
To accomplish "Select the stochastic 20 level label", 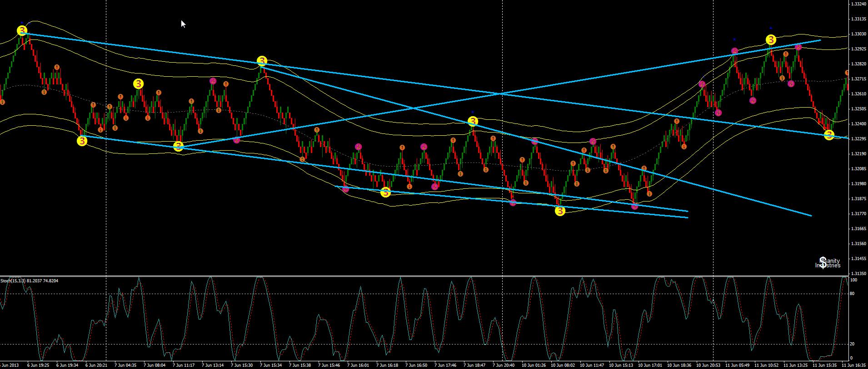I will (853, 344).
